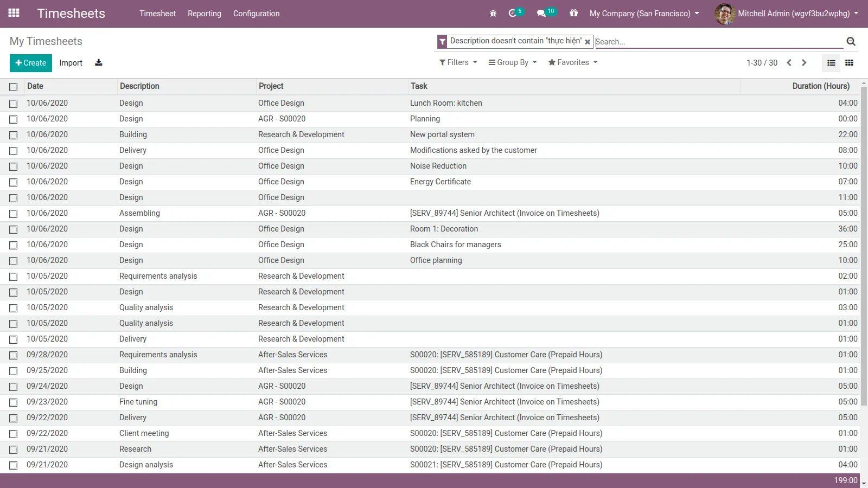Tick the Room 1: Decoration row checkbox
Image resolution: width=868 pixels, height=488 pixels.
pyautogui.click(x=14, y=229)
